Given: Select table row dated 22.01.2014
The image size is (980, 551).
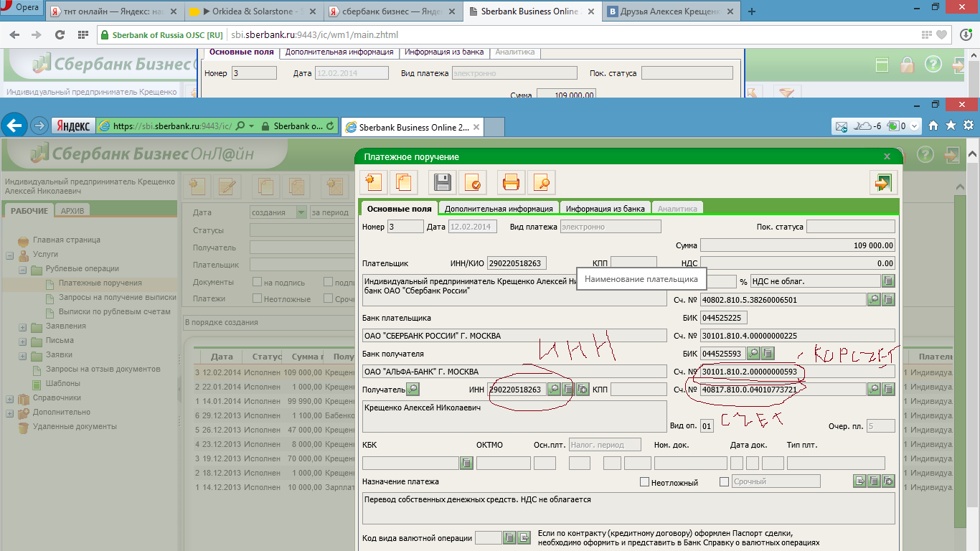Looking at the screenshot, I should [x=275, y=387].
